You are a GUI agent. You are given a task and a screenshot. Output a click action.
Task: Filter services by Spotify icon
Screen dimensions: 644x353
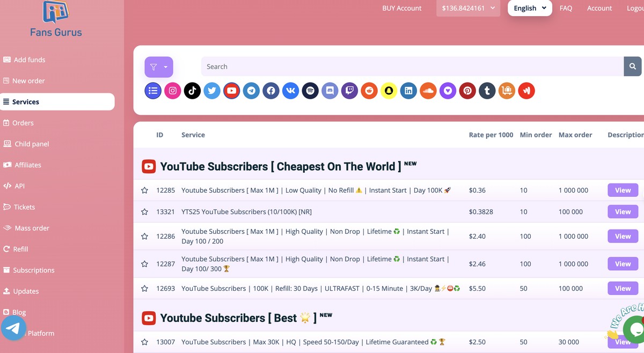310,91
